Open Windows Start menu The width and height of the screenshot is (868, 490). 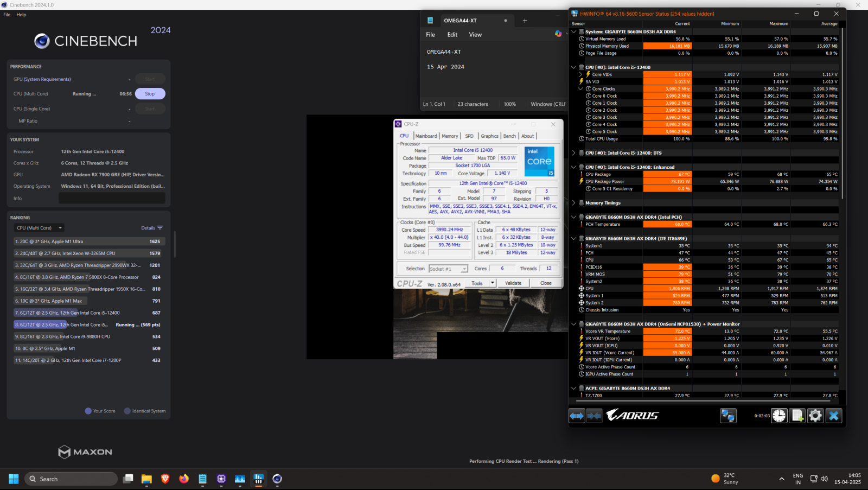click(x=14, y=479)
